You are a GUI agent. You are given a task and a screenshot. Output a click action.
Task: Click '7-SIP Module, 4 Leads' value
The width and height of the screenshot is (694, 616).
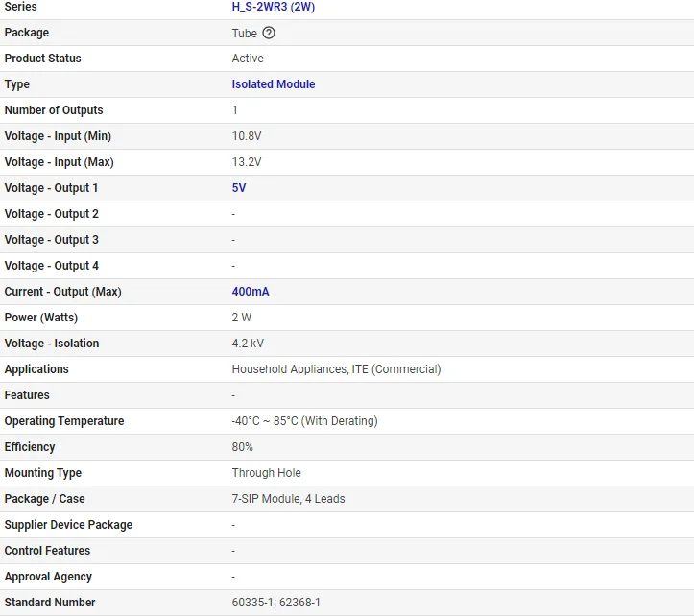tap(289, 499)
